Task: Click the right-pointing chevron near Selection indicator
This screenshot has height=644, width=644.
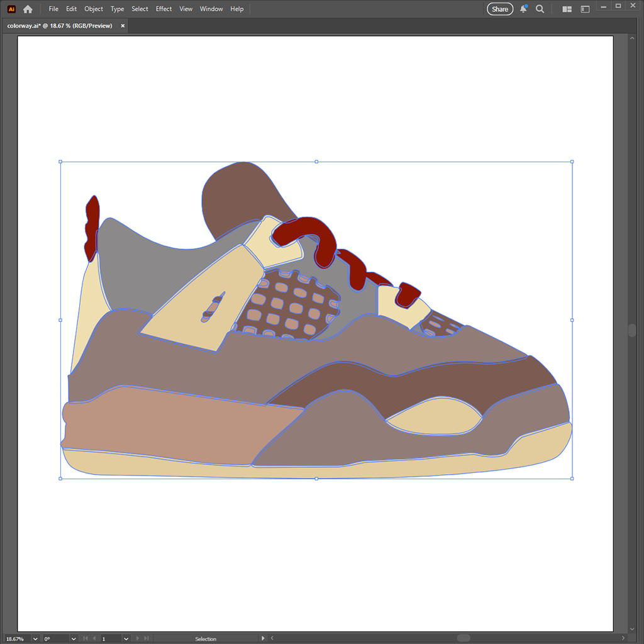Action: (x=263, y=638)
